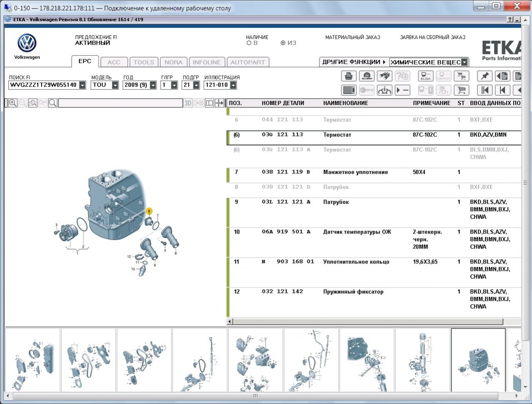Open the ДРУГИЕ ФУНКЦИИ menu
Image resolution: width=532 pixels, height=404 pixels.
point(354,62)
